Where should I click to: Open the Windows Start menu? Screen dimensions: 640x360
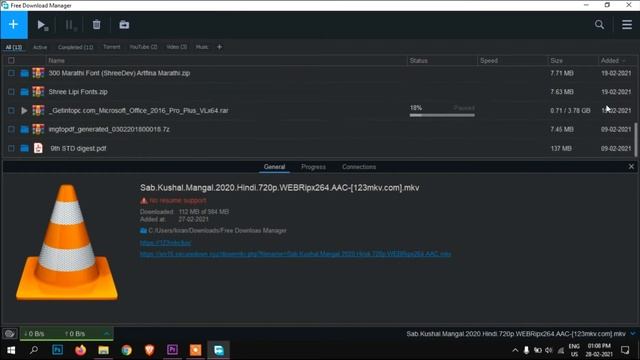pyautogui.click(x=11, y=350)
